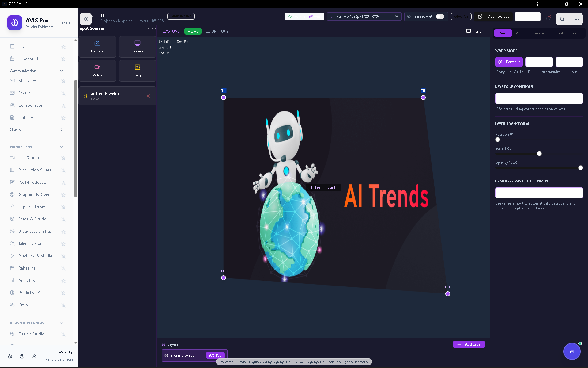
Task: Click the help question mark icon
Action: coord(22,356)
